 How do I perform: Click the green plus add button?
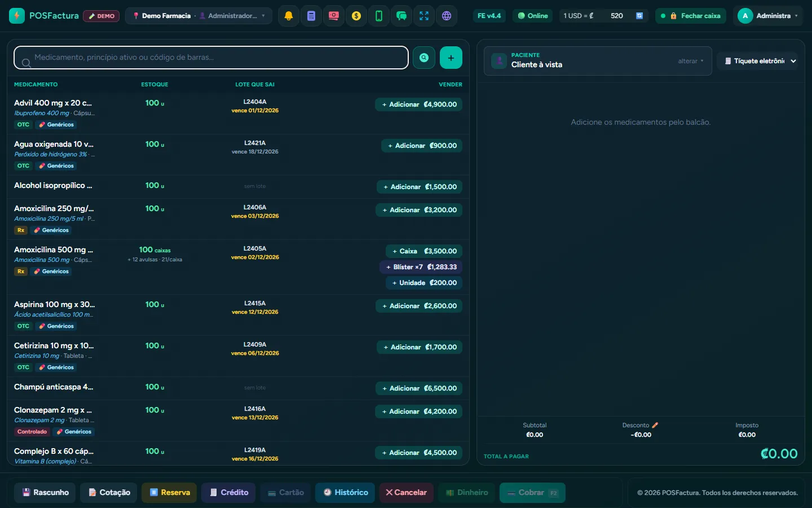click(451, 58)
